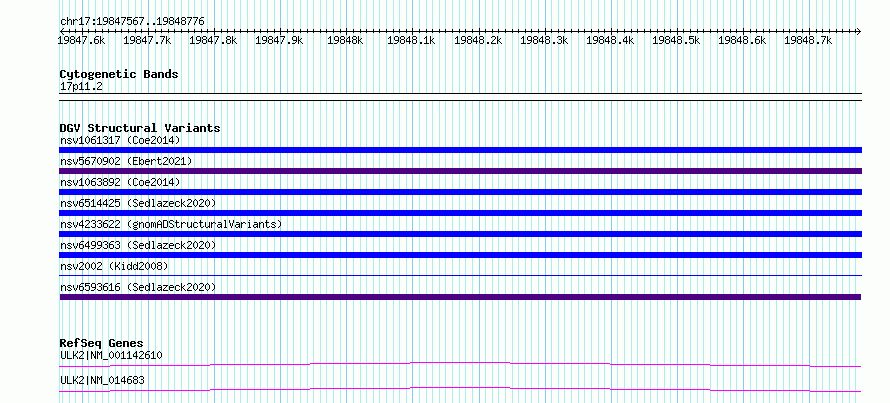Click the ULK2|NM_014683 label

[x=102, y=380]
